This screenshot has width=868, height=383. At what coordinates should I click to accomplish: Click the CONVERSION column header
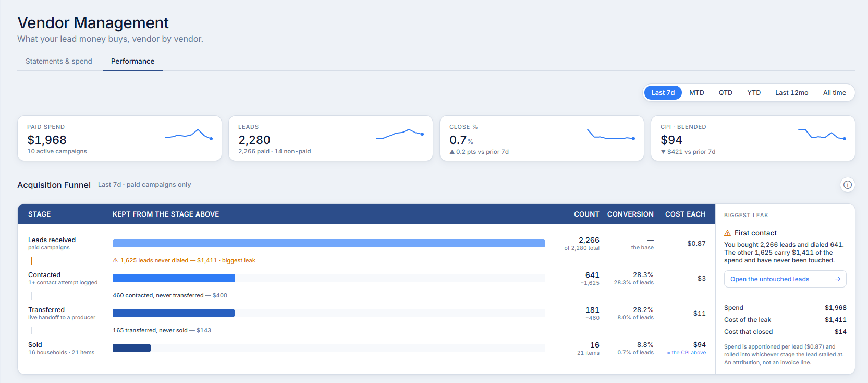pyautogui.click(x=630, y=214)
